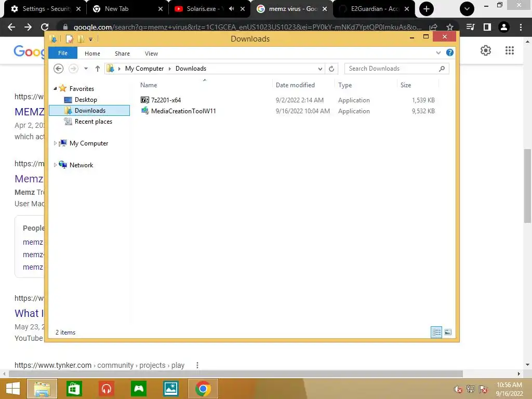The image size is (532, 399).
Task: Click Chrome horizontal scrollbar
Action: (x=236, y=374)
